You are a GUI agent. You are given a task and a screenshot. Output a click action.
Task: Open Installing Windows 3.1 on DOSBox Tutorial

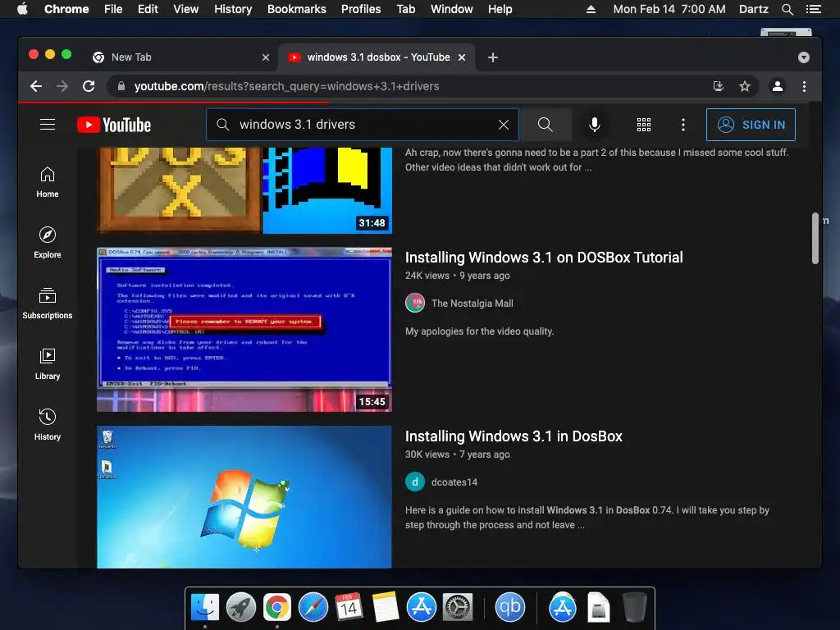click(544, 257)
